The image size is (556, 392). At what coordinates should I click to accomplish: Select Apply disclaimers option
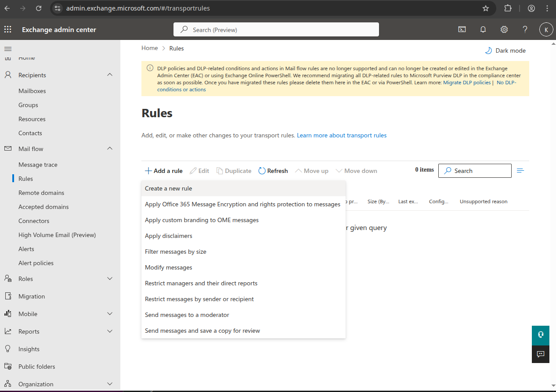(x=243, y=236)
